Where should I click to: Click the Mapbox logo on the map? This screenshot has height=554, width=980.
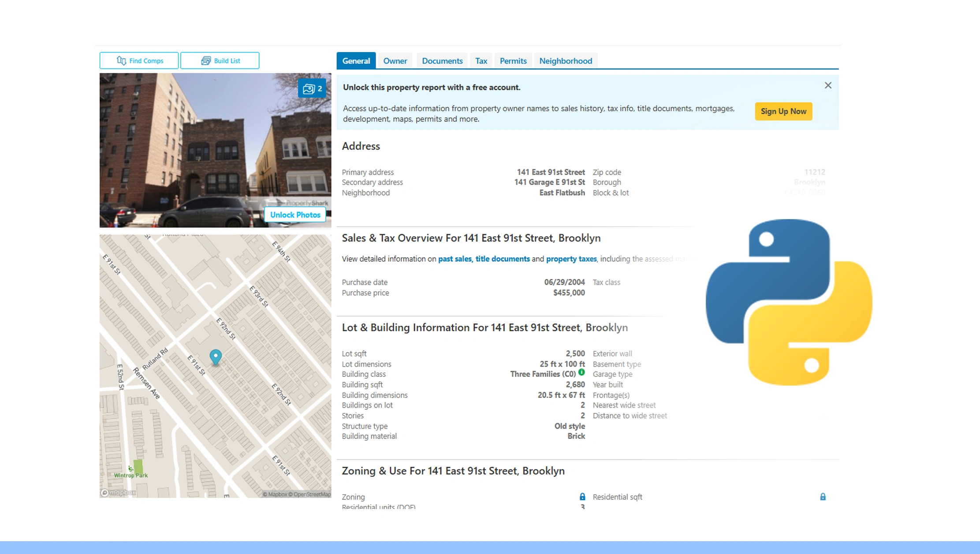(x=117, y=492)
